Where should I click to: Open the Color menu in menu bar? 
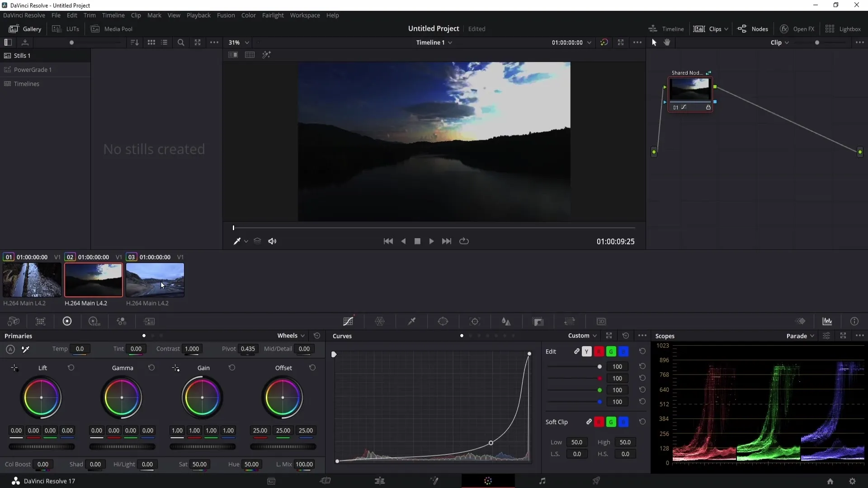pos(249,15)
